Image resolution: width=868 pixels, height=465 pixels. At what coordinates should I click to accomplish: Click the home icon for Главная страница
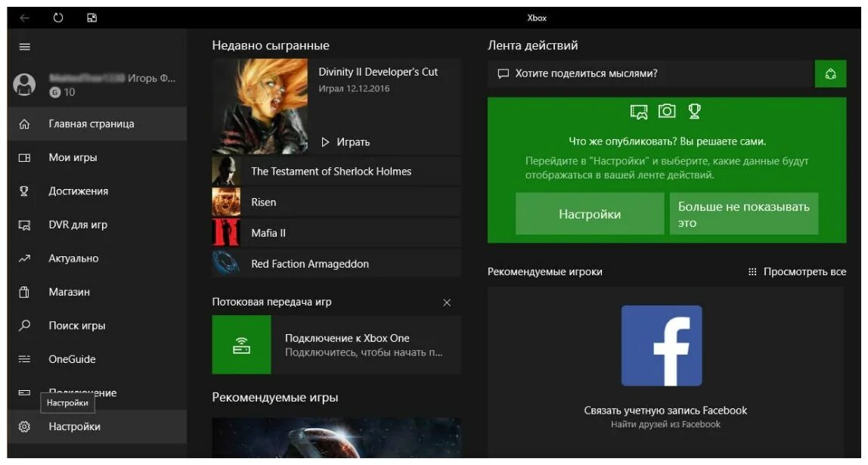click(24, 124)
